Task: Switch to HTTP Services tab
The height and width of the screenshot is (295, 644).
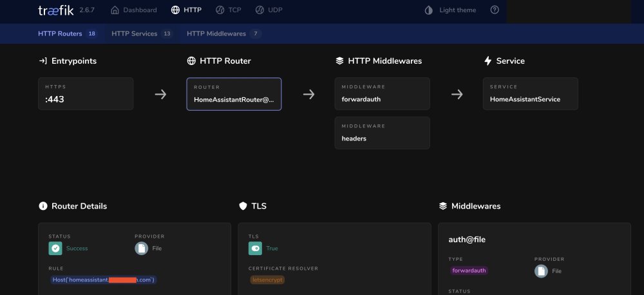Action: 141,33
